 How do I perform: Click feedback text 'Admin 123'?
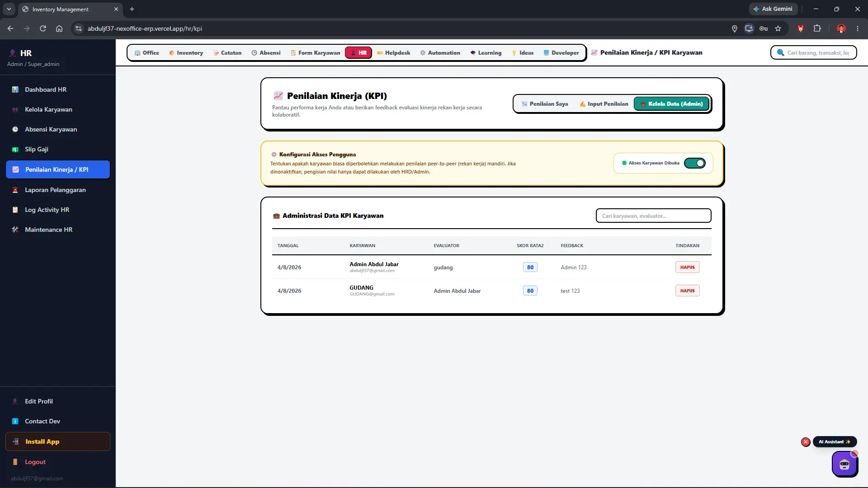573,267
